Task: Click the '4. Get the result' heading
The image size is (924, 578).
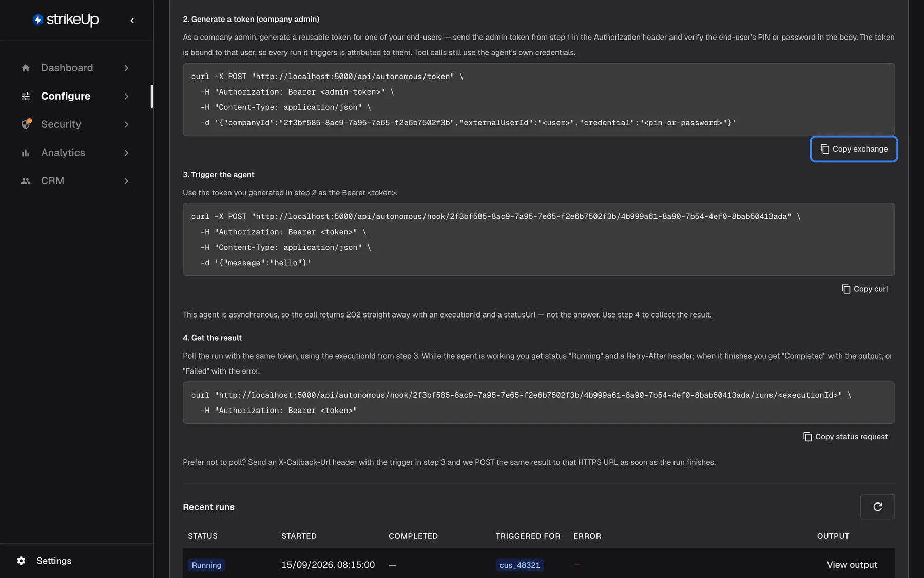Action: click(212, 338)
